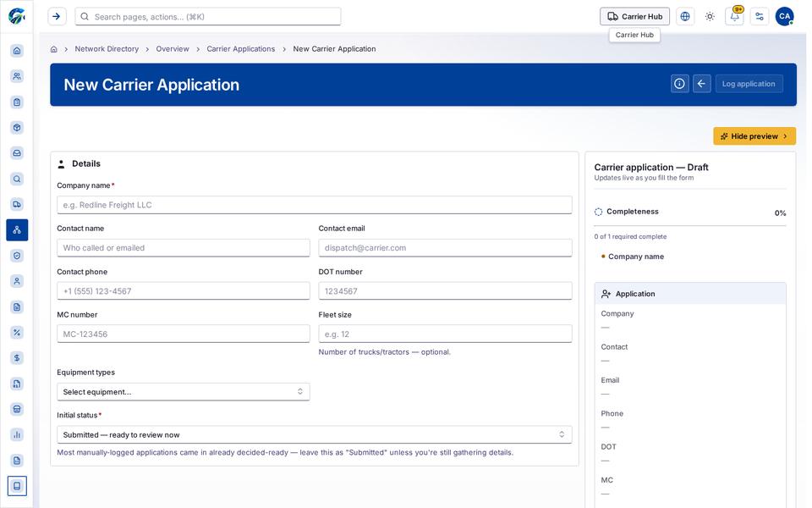Open notifications bell icon
This screenshot has height=508, width=812.
[x=734, y=16]
